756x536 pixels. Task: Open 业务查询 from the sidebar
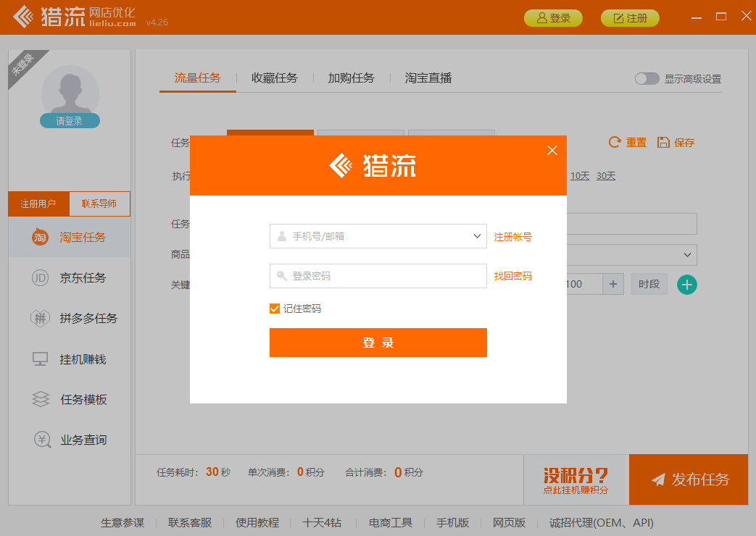(x=70, y=440)
